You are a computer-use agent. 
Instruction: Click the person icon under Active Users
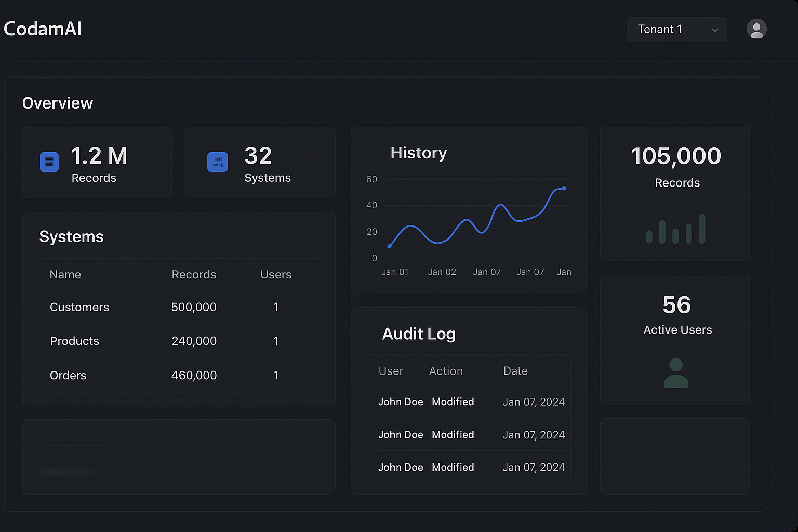[676, 373]
